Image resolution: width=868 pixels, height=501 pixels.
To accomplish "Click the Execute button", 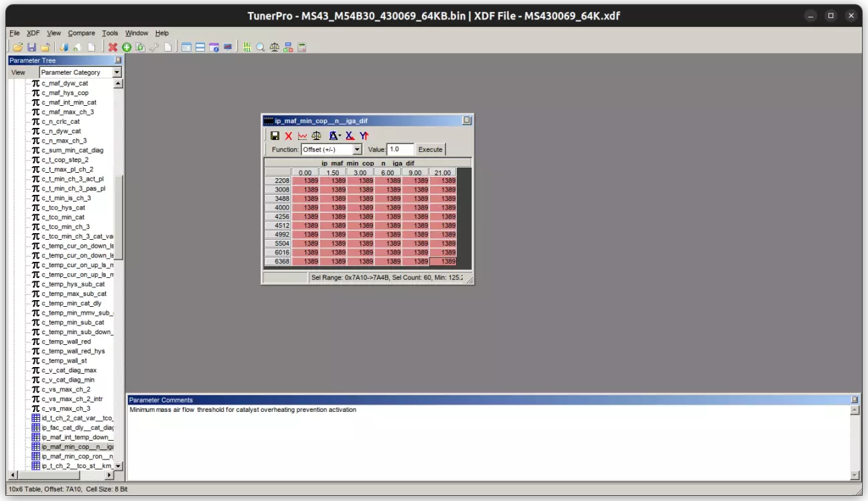I will (430, 149).
